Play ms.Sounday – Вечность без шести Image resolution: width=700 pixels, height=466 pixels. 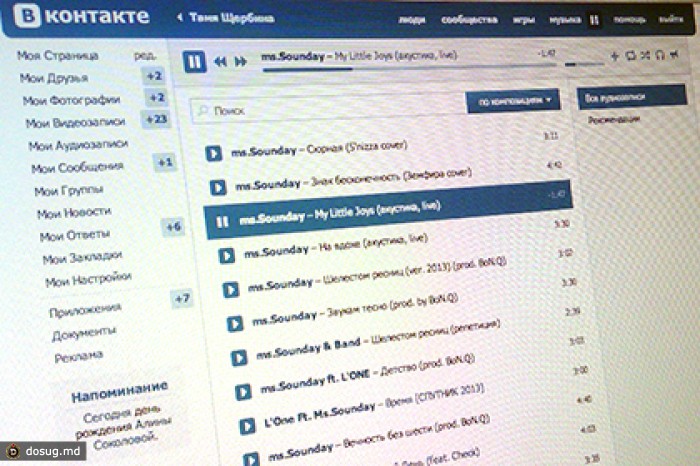point(251,459)
